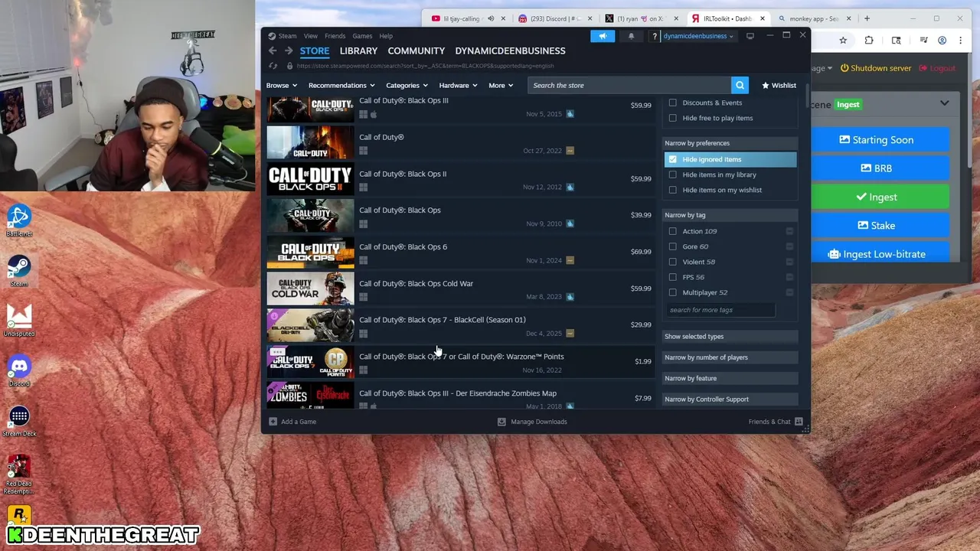The height and width of the screenshot is (551, 980).
Task: Open the Categories dropdown
Action: coord(407,85)
